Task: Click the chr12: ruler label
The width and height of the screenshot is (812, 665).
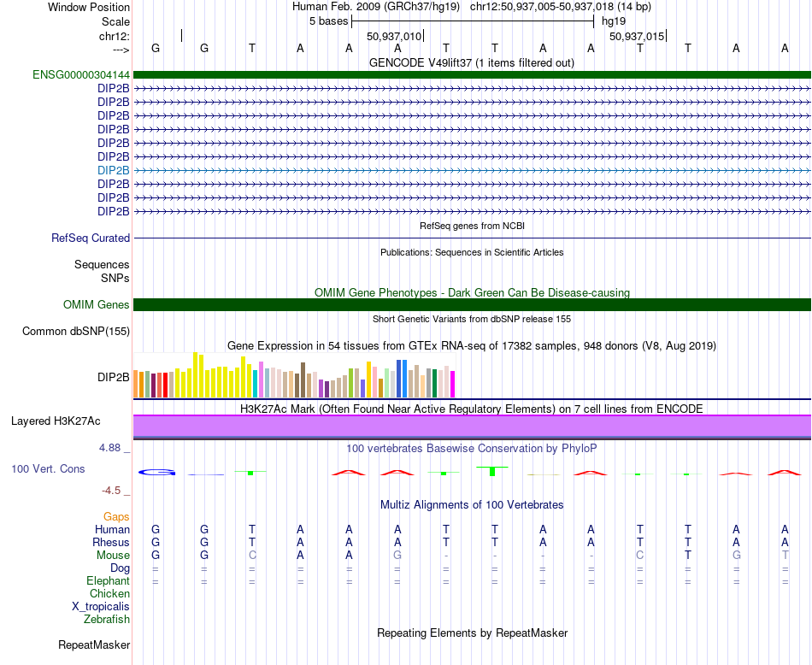Action: click(115, 36)
